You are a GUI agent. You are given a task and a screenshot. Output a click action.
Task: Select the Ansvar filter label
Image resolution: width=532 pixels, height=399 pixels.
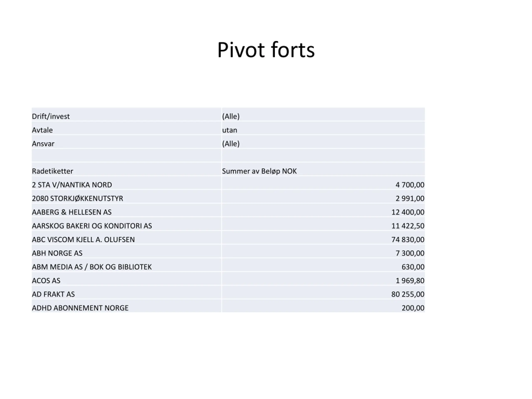(x=43, y=144)
